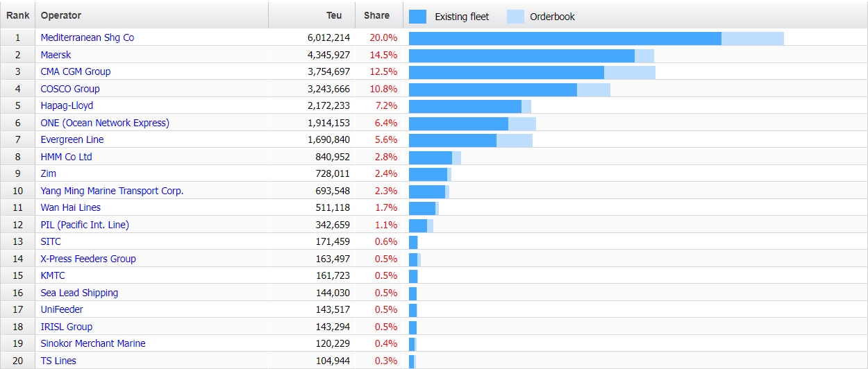868x369 pixels.
Task: Open the TS Lines operator link
Action: 58,361
